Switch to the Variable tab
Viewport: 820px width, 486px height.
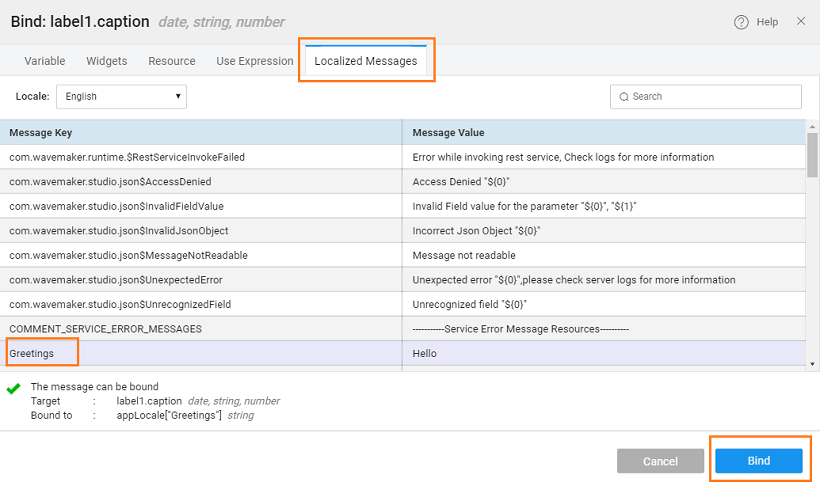tap(45, 61)
